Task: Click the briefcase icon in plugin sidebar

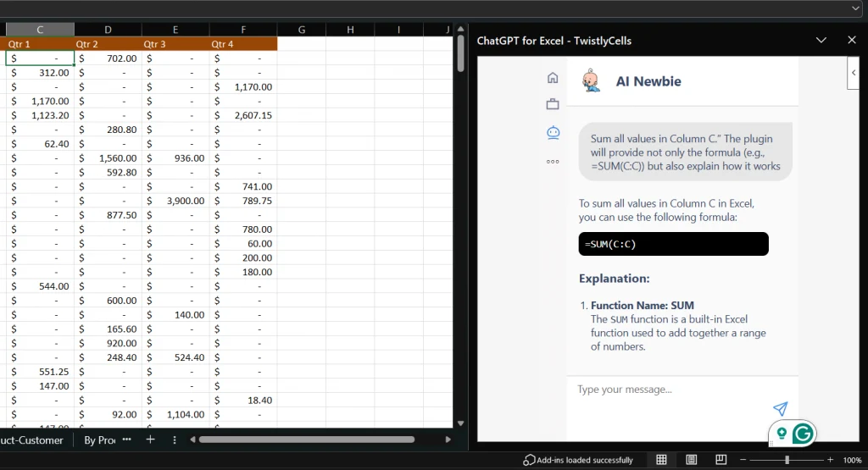Action: [553, 104]
